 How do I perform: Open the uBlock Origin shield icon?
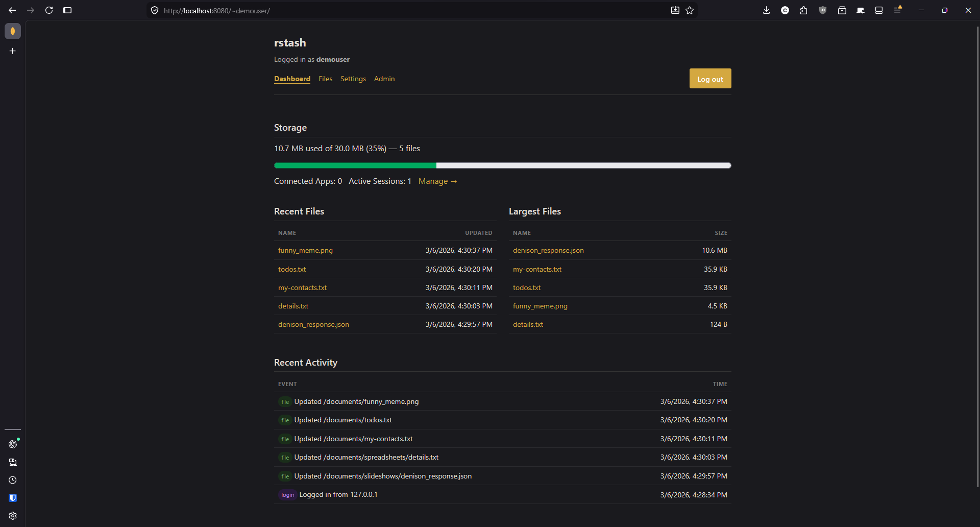coord(822,10)
